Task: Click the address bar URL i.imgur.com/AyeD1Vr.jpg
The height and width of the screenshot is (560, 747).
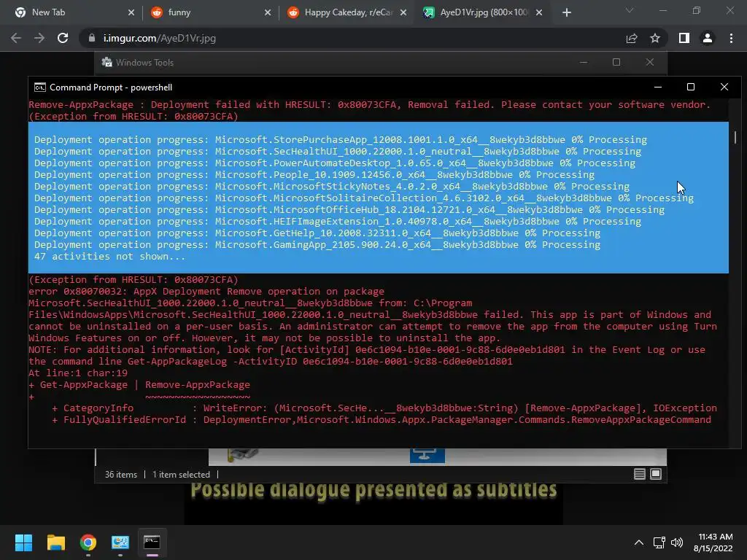Action: tap(160, 38)
